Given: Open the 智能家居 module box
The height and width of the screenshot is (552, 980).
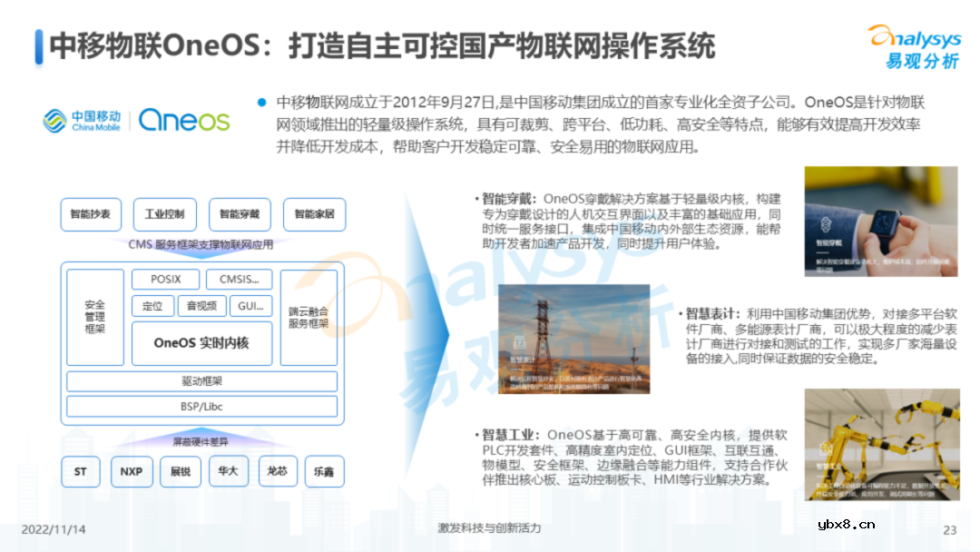Looking at the screenshot, I should [x=312, y=214].
